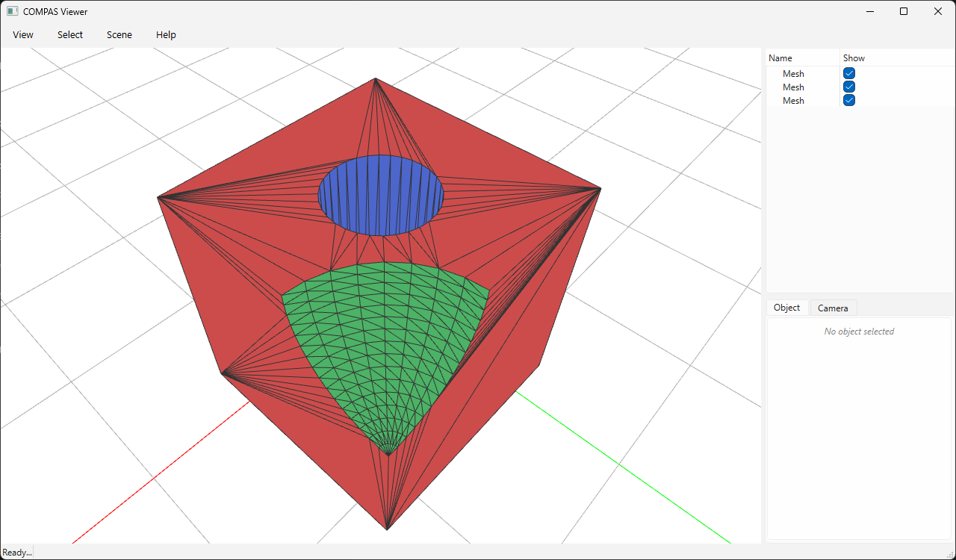The width and height of the screenshot is (956, 560).
Task: Open the Help menu
Action: point(166,35)
